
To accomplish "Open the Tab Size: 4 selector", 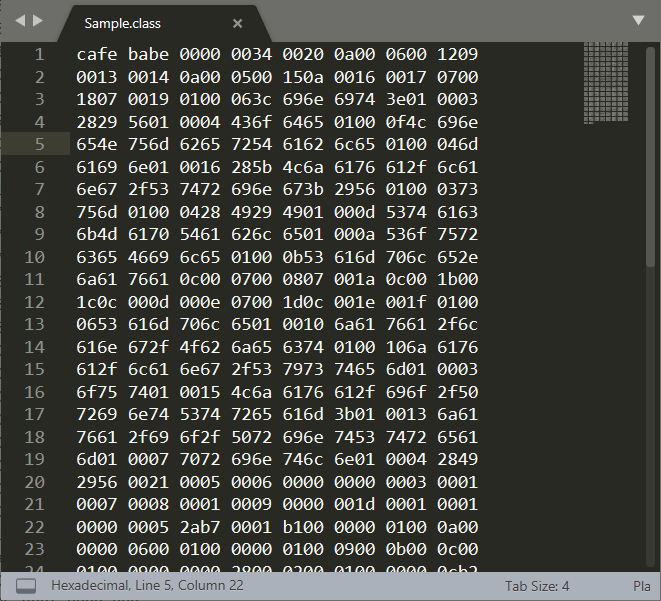I will coord(537,586).
